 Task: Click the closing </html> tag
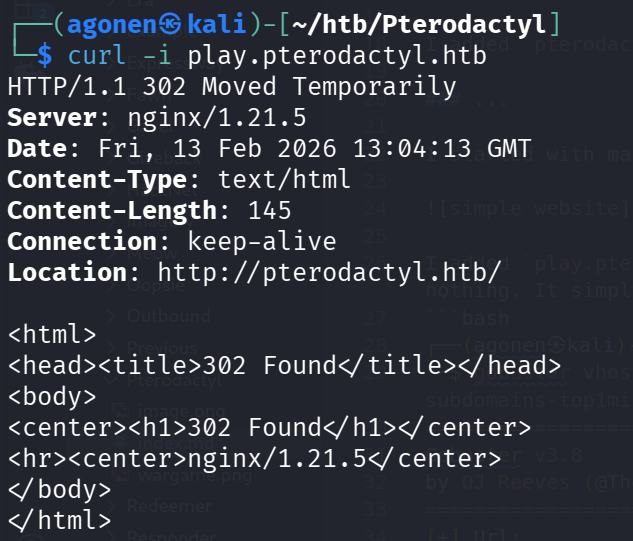[60, 520]
